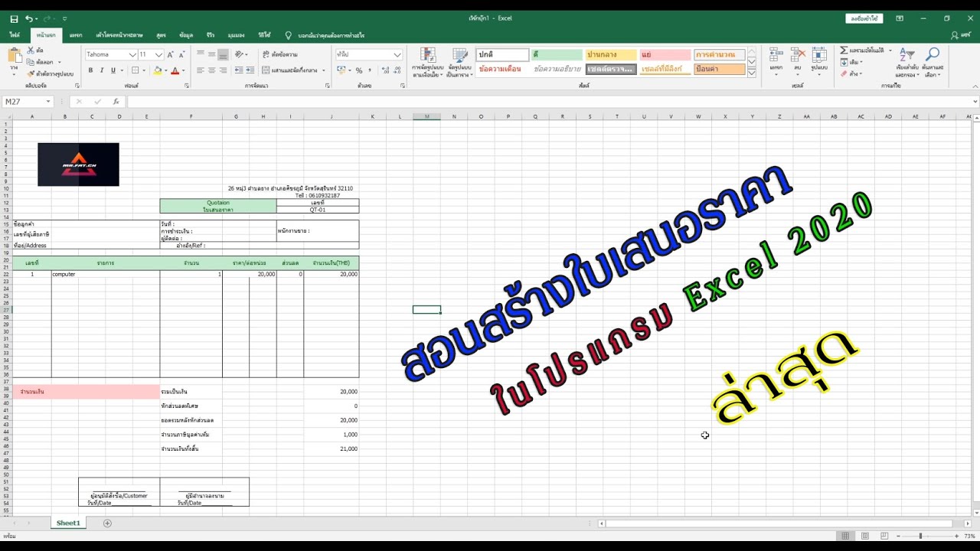980x551 pixels.
Task: Open Ribbon Display Options in title bar
Action: 900,18
